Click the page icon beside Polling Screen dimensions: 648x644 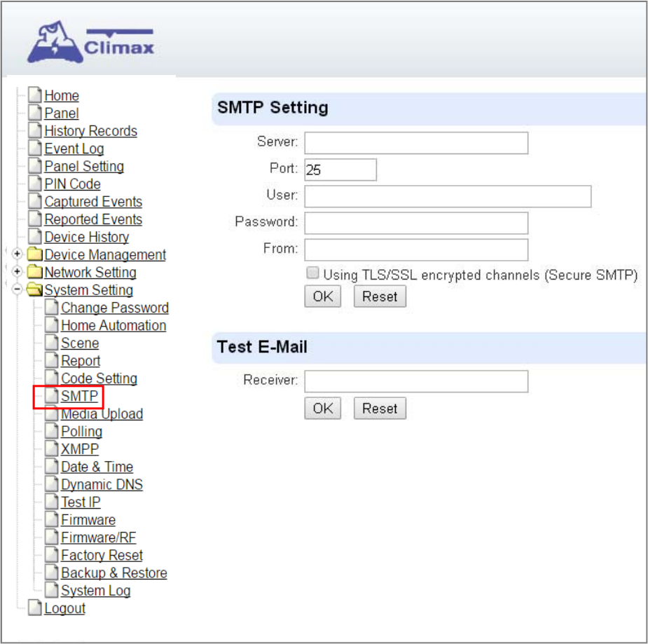(52, 431)
